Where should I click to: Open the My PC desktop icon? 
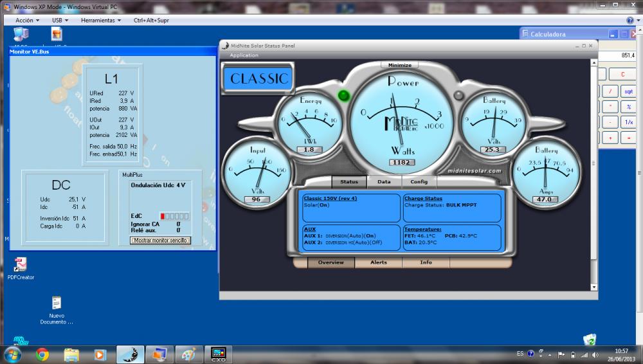click(x=21, y=34)
